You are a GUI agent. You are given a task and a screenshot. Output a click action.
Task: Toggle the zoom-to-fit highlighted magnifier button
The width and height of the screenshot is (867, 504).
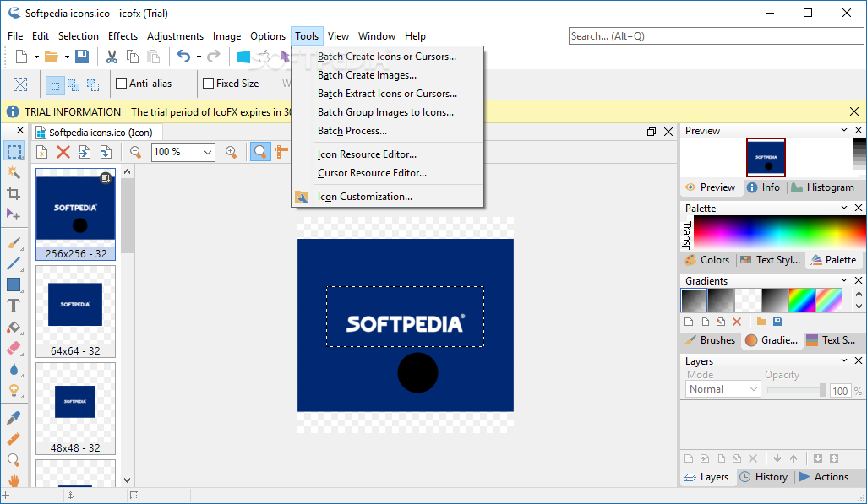click(x=260, y=152)
